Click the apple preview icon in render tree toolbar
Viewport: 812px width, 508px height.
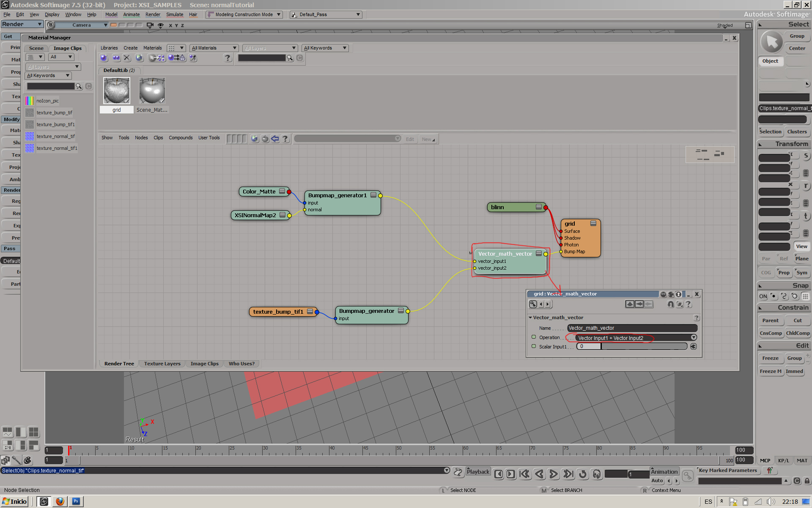265,139
